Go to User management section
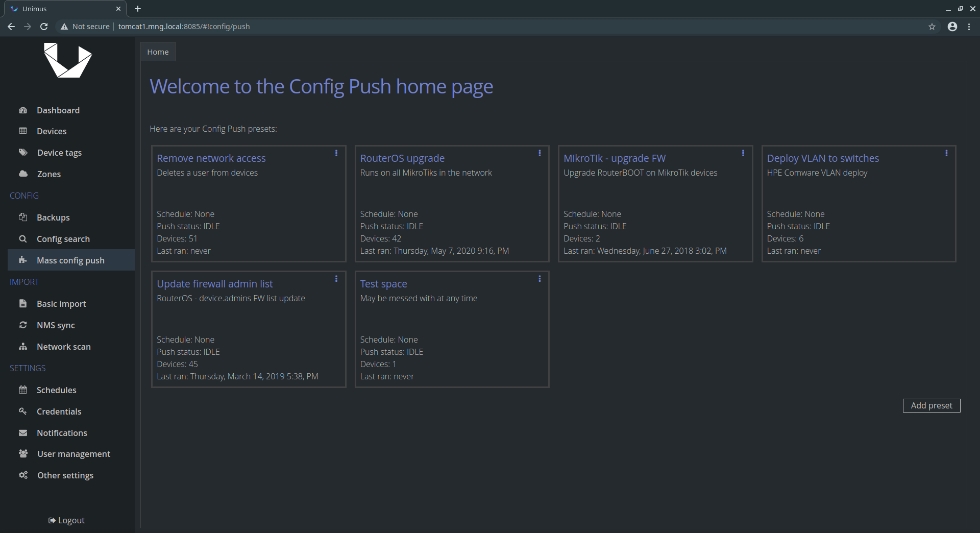Viewport: 980px width, 533px height. click(73, 454)
